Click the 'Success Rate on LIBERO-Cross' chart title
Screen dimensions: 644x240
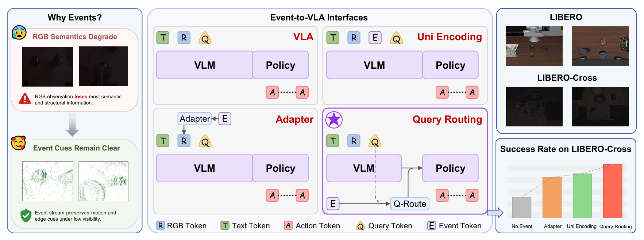coord(566,149)
